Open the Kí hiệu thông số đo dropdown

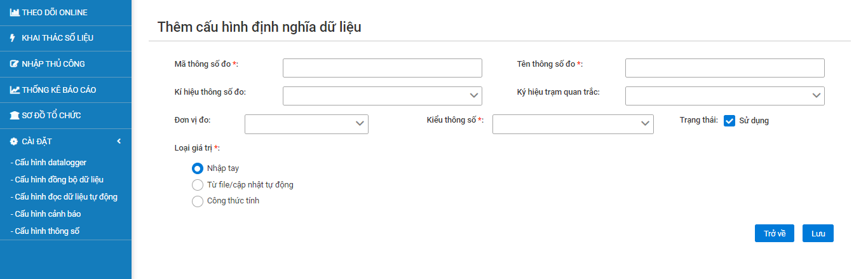click(382, 95)
